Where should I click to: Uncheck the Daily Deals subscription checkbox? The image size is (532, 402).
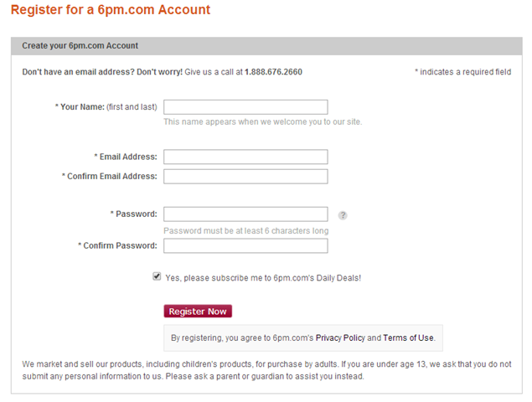point(157,276)
